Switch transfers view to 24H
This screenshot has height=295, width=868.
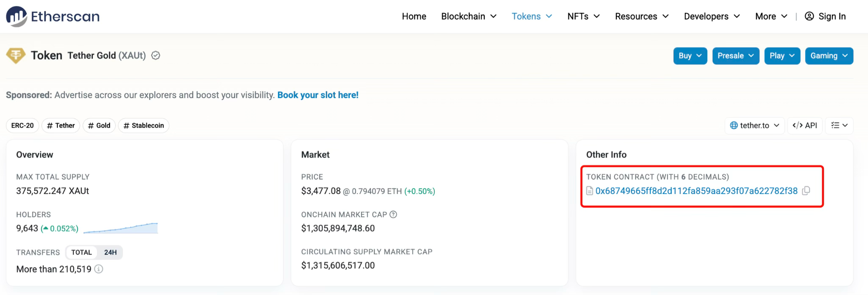pyautogui.click(x=110, y=252)
